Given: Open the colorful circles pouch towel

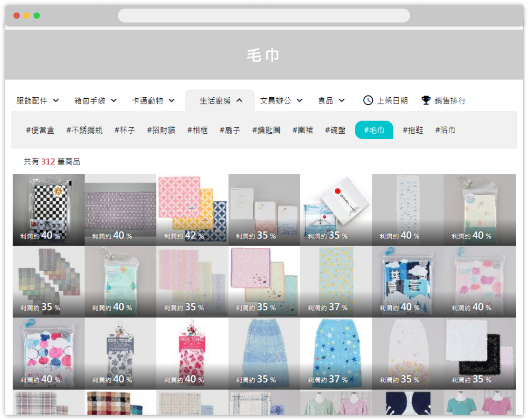Looking at the screenshot, I should 49,353.
